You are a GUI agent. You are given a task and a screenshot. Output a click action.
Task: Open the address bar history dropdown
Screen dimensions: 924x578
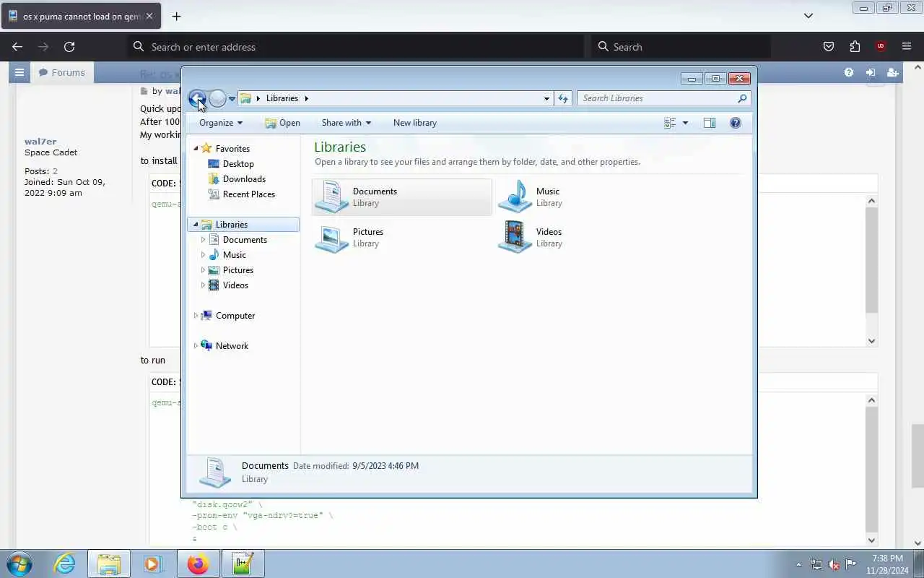(546, 98)
